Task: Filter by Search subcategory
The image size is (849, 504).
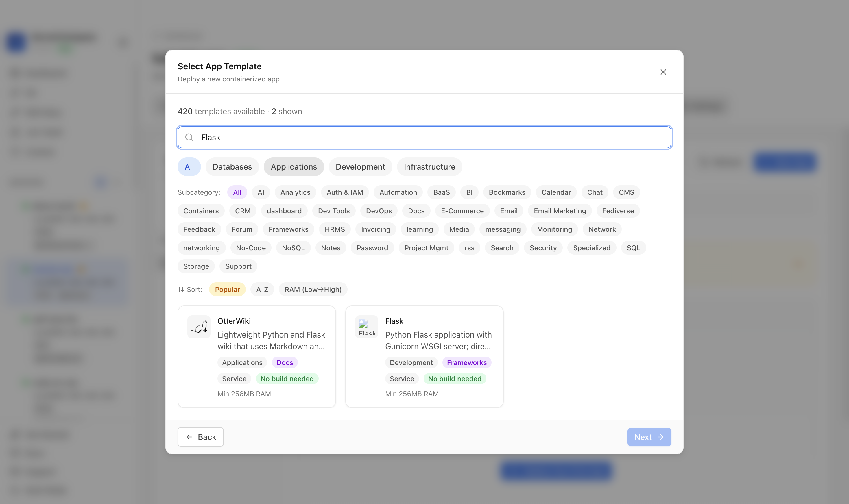Action: [502, 248]
